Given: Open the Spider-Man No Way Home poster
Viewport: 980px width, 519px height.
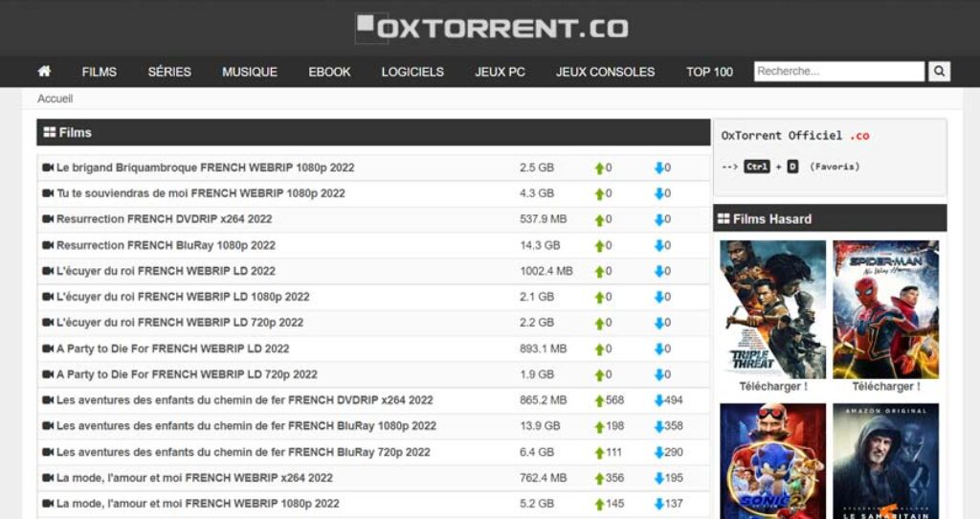Looking at the screenshot, I should 885,309.
